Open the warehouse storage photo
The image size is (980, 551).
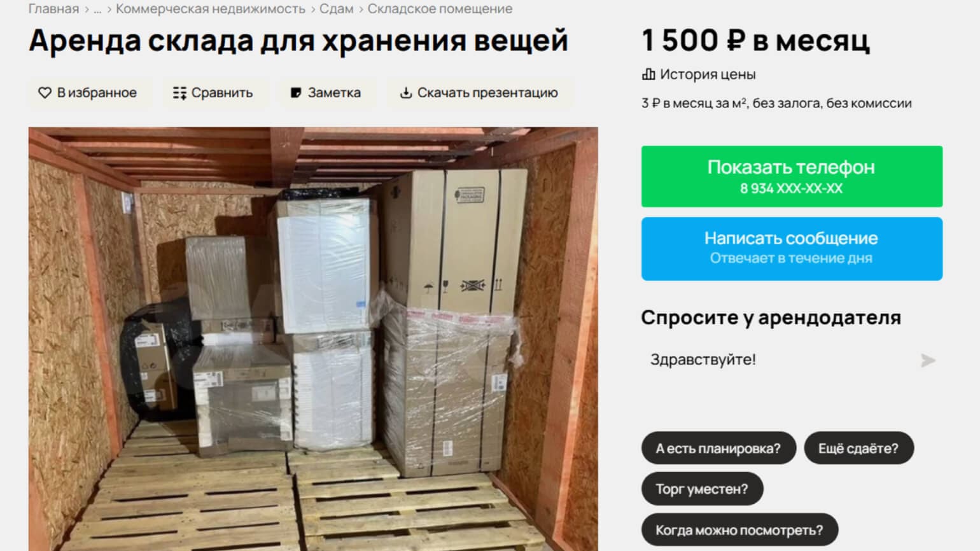(313, 339)
